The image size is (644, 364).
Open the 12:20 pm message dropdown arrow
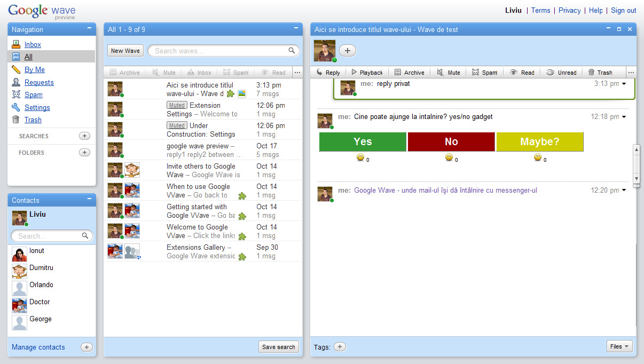tap(624, 191)
